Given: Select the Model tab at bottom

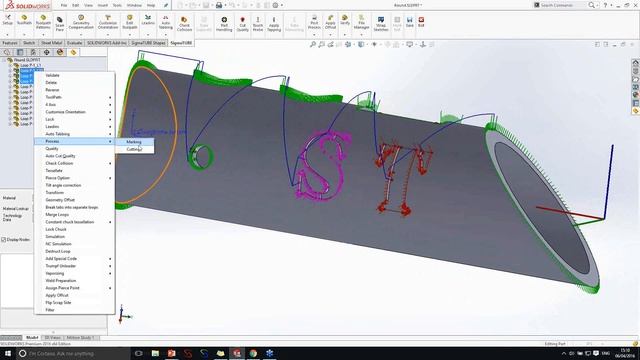Looking at the screenshot, I should [x=32, y=338].
